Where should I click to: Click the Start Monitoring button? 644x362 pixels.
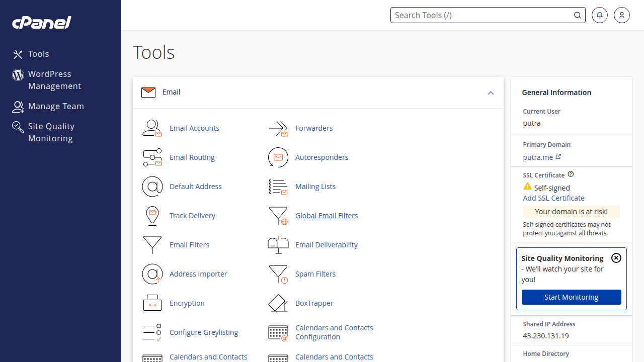[572, 297]
